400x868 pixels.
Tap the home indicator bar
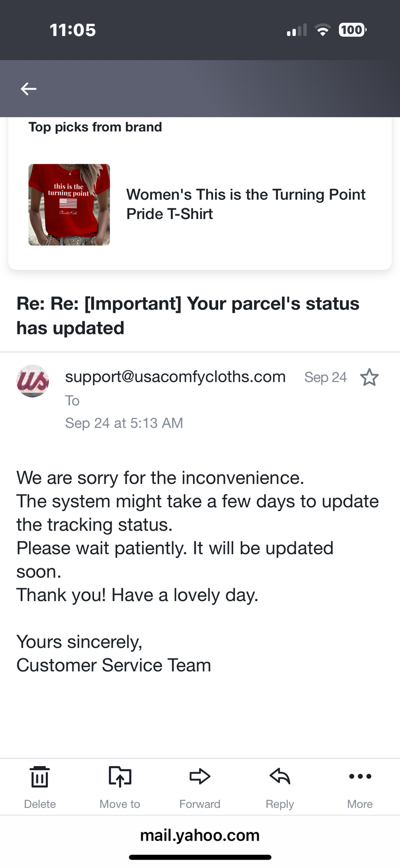(x=200, y=857)
